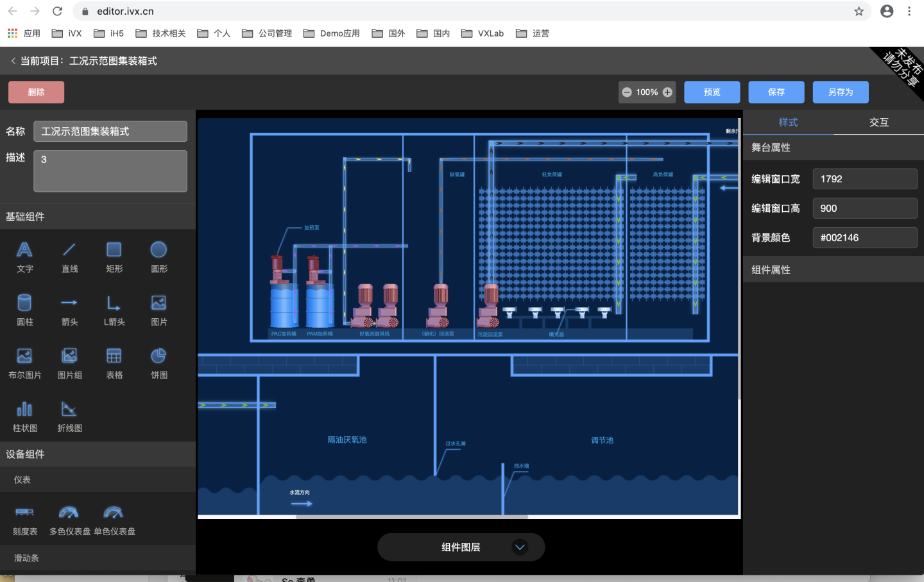
Task: Pick the 箭头 (Arrow) component
Action: [x=69, y=310]
